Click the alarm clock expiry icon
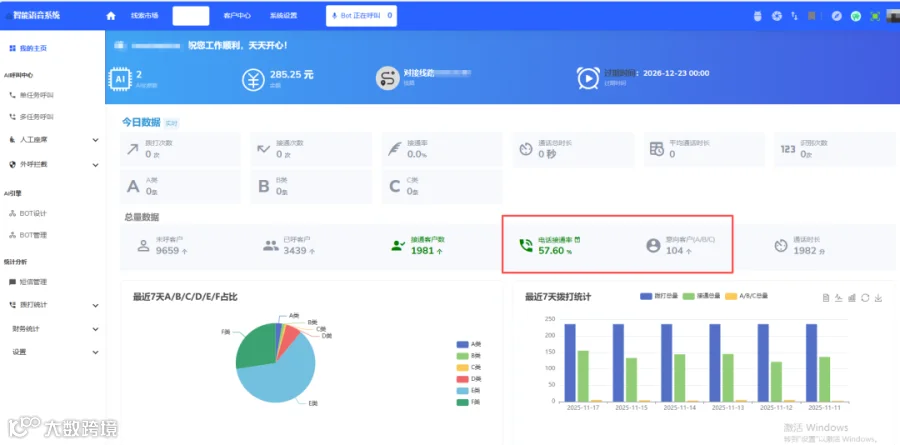Image resolution: width=900 pixels, height=445 pixels. (x=588, y=78)
